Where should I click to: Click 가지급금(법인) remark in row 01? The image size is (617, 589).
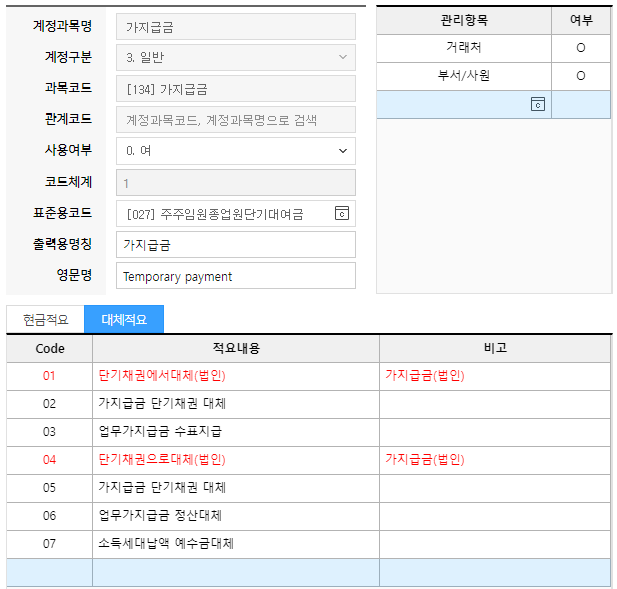[425, 376]
